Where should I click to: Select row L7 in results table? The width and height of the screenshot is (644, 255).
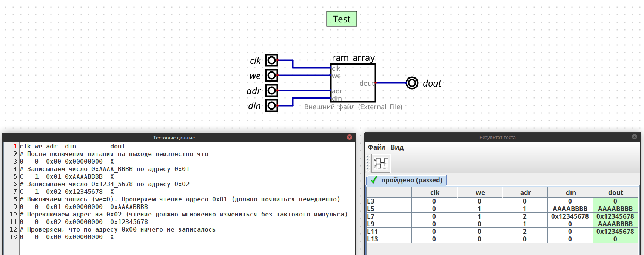click(x=502, y=216)
